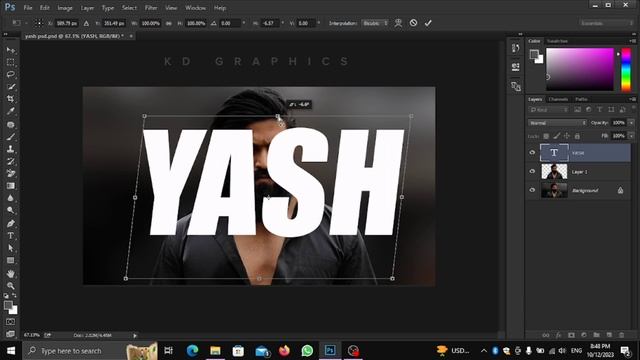Select the Pen tool
Viewport: 640px width, 360px height.
pos(11,224)
